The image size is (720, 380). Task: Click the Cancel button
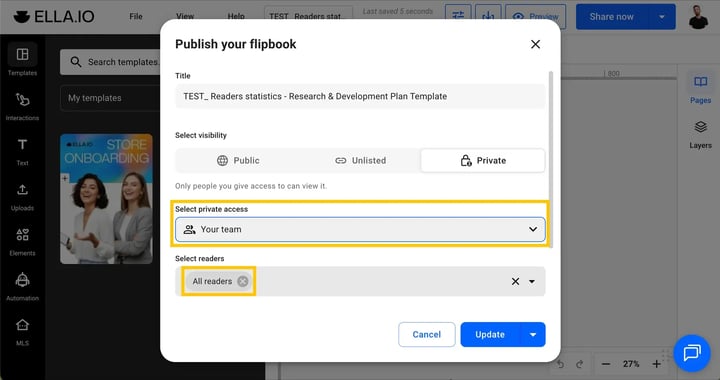point(427,335)
